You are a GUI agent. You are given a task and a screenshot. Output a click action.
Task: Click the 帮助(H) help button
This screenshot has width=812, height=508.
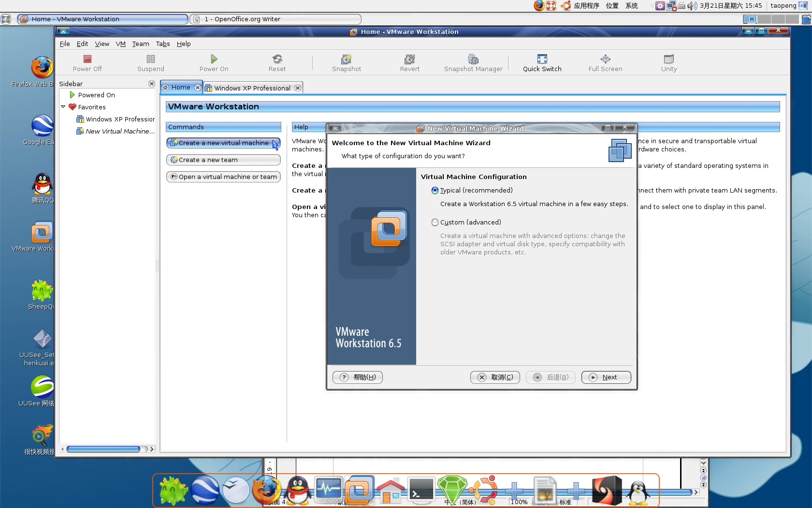pyautogui.click(x=358, y=377)
